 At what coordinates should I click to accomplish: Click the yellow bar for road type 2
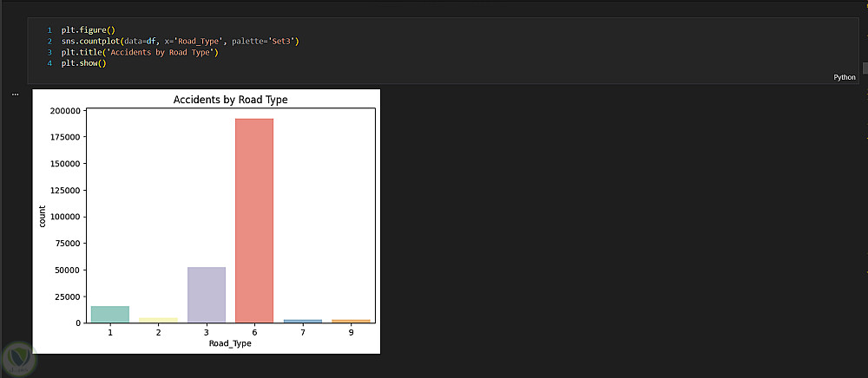point(158,320)
